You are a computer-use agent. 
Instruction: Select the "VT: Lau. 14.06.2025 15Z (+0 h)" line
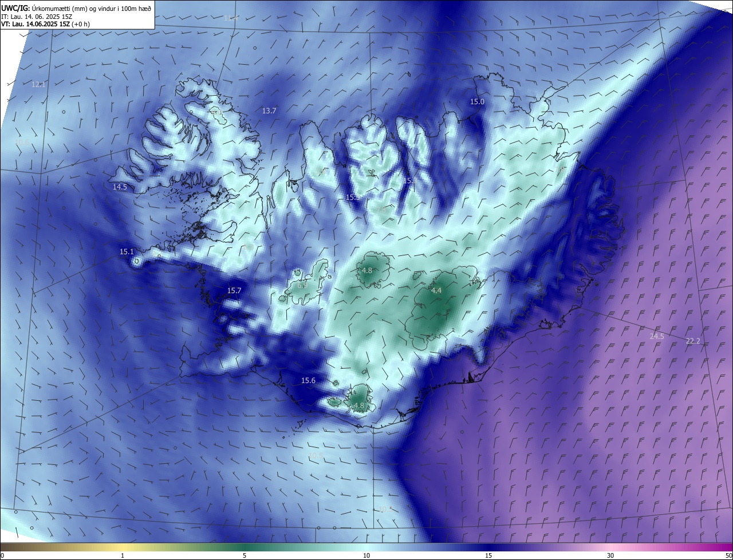tap(46, 24)
